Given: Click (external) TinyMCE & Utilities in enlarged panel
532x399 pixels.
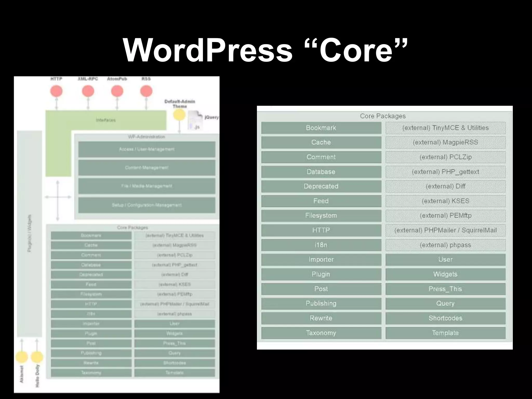Looking at the screenshot, I should tap(445, 128).
